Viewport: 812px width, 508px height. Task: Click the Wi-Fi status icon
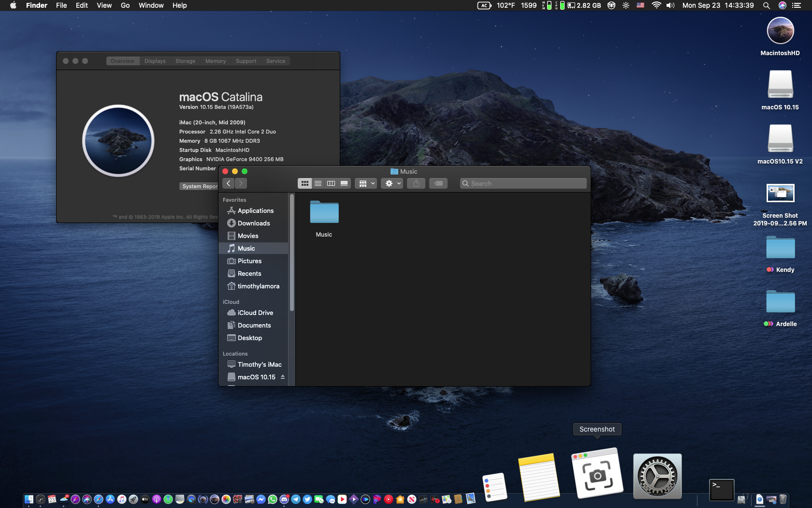coord(656,5)
